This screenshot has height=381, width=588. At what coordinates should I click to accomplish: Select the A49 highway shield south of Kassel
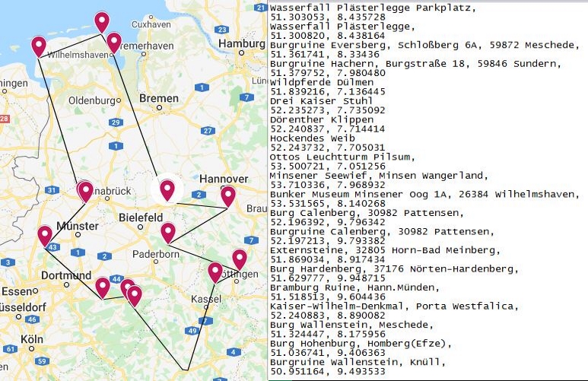click(x=192, y=331)
